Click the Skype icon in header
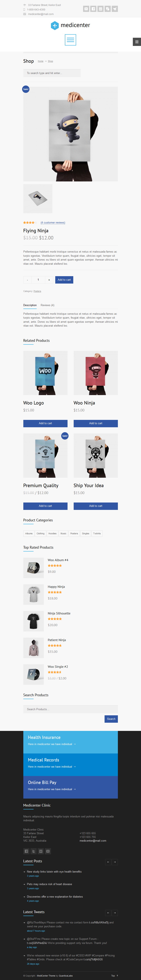 click(108, 9)
